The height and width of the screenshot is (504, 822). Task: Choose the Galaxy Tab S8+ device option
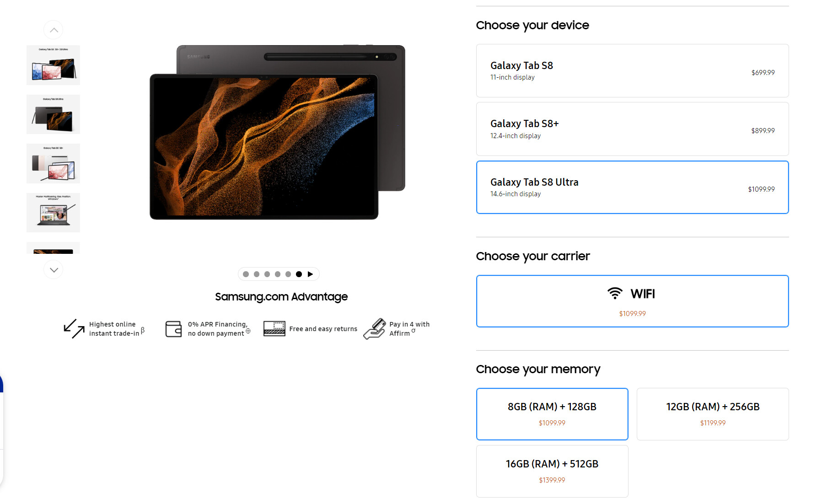point(632,129)
